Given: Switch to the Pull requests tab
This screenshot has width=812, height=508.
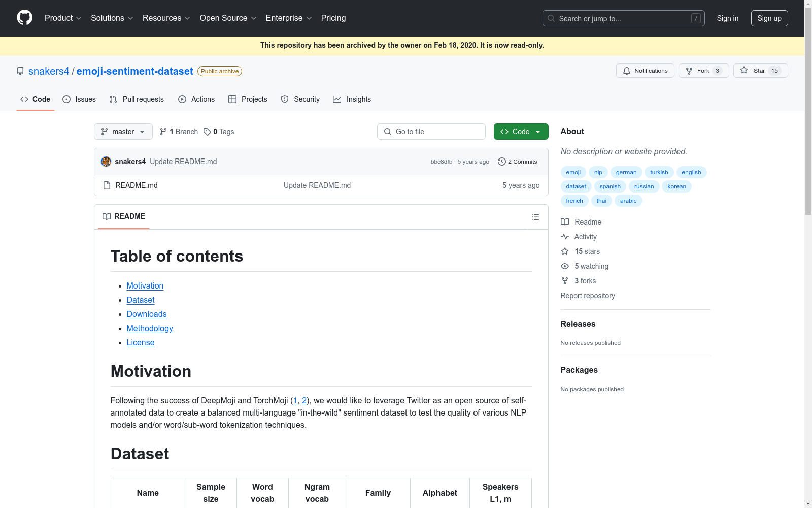Looking at the screenshot, I should point(137,99).
